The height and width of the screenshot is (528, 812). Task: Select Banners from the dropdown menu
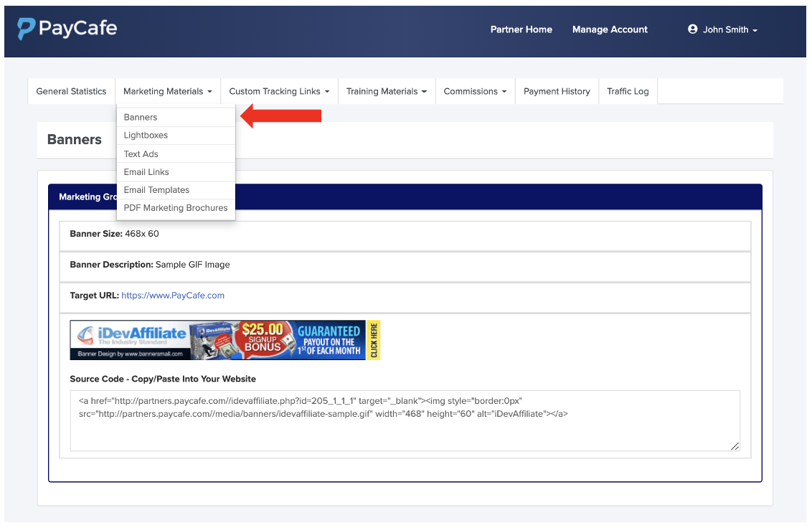click(176, 117)
